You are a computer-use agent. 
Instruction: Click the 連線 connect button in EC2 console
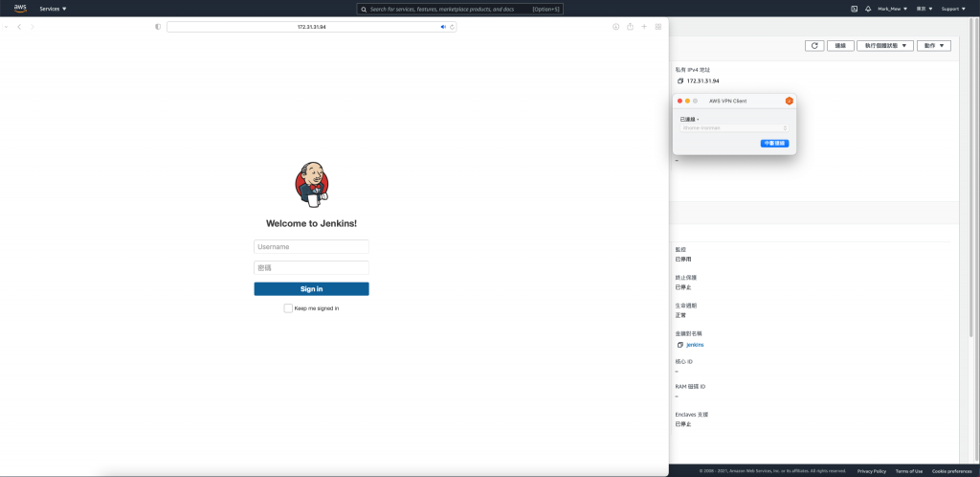point(840,46)
